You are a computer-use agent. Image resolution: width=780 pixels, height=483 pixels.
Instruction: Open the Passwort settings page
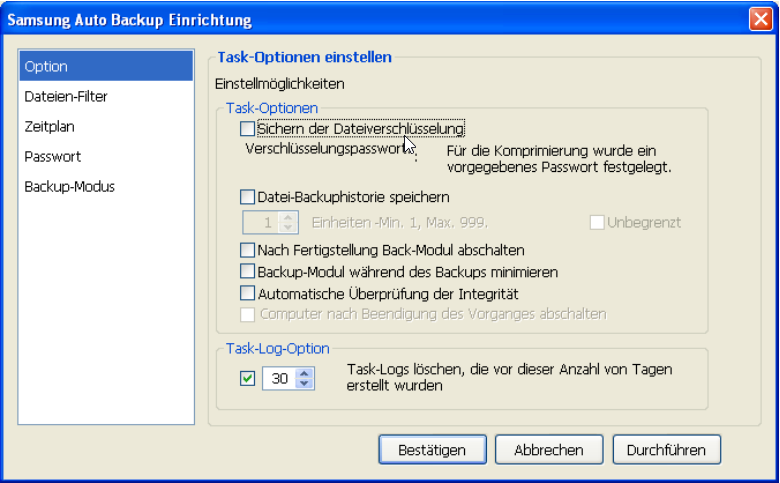106,156
